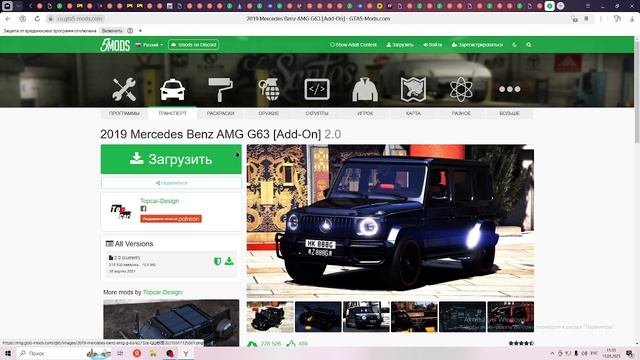640x360 pixels.
Task: Click the star rating below the gallery
Action: point(521,343)
